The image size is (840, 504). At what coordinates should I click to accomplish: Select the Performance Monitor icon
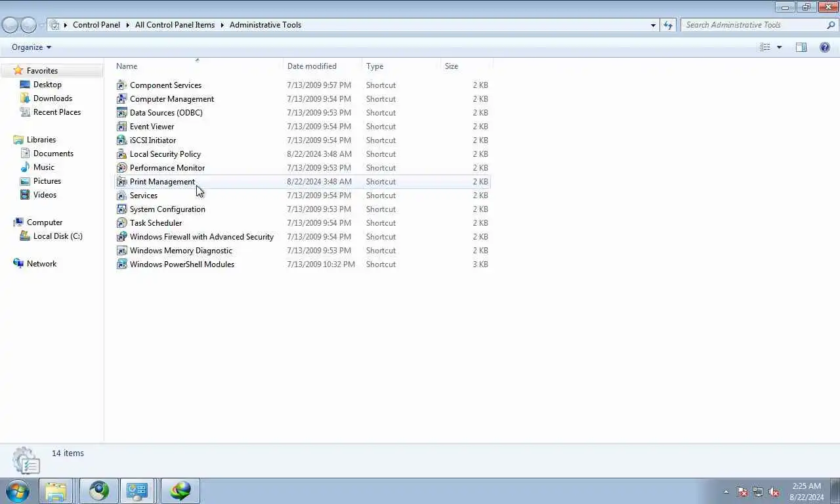pos(121,168)
